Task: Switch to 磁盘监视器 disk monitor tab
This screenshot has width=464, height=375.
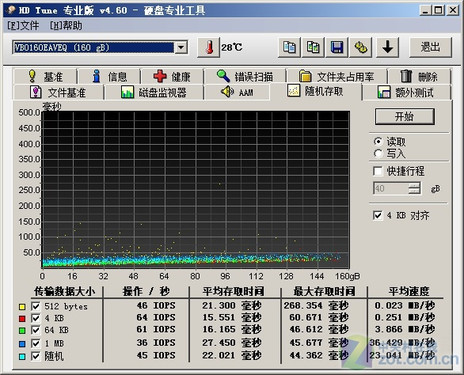Action: click(154, 92)
